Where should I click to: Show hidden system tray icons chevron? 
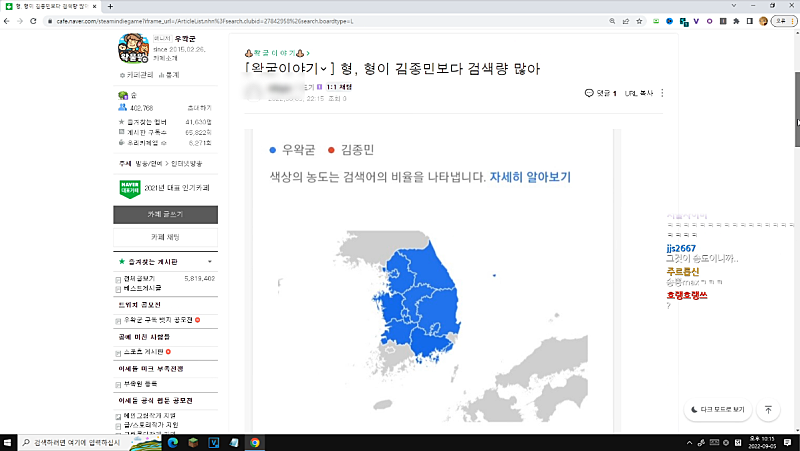(x=689, y=442)
